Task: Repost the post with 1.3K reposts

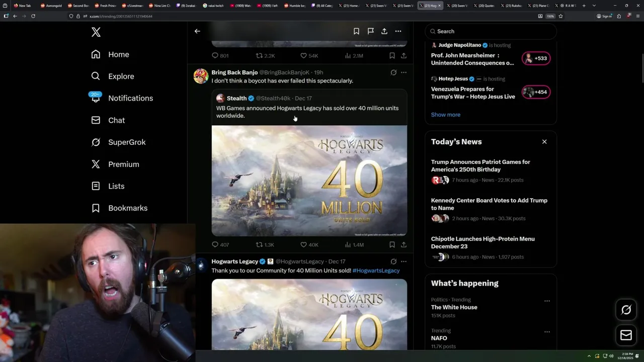Action: coord(265,245)
